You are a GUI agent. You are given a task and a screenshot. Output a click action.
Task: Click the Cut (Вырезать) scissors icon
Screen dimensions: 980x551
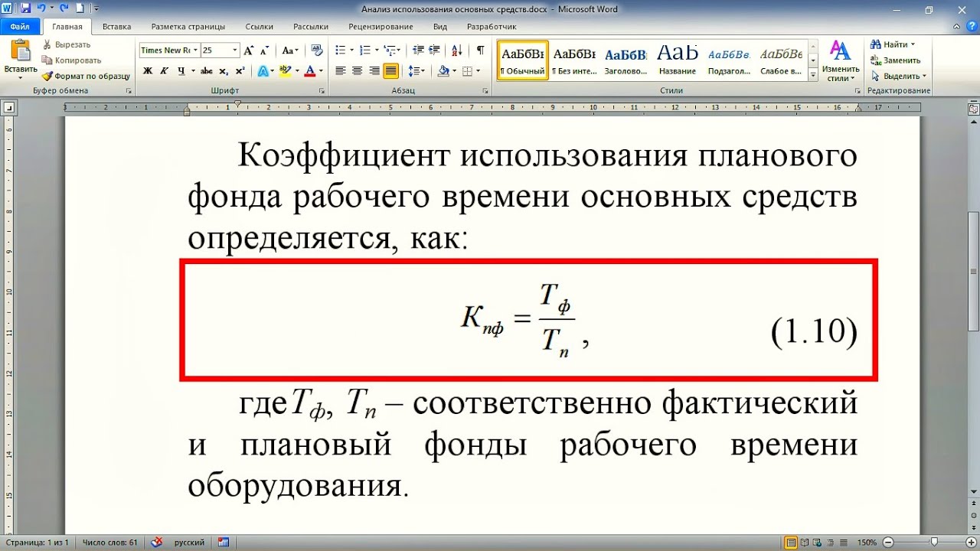point(47,44)
